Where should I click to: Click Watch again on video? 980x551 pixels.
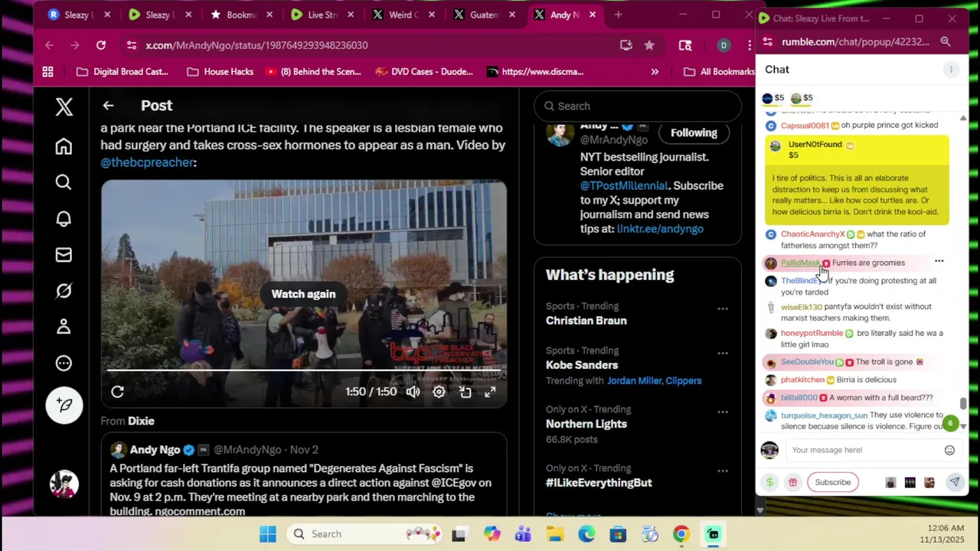click(x=303, y=294)
